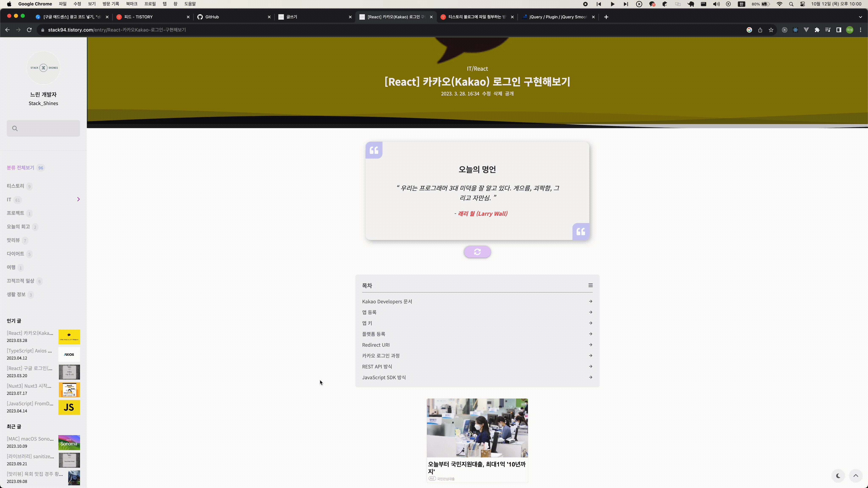Click 삭제 to delete the post
This screenshot has height=488, width=868.
[x=498, y=94]
